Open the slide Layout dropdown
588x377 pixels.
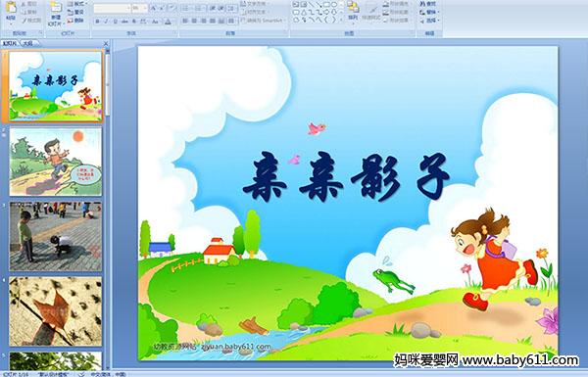click(77, 3)
